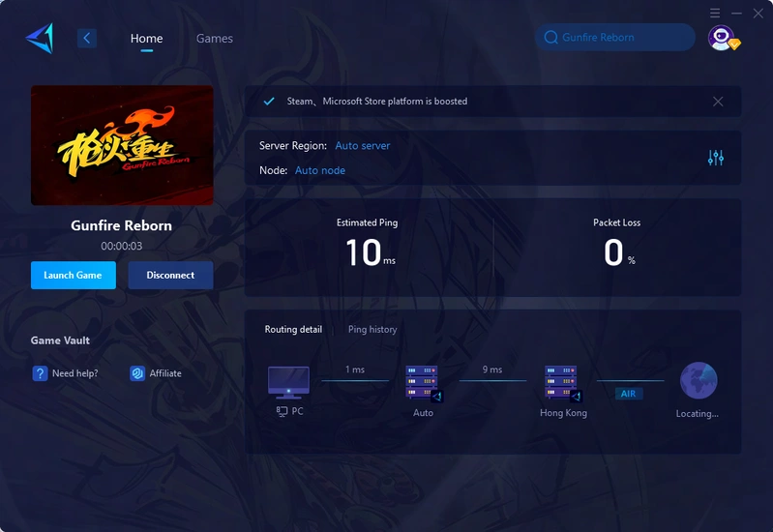
Task: Show the Routing detail tab
Action: pos(293,329)
